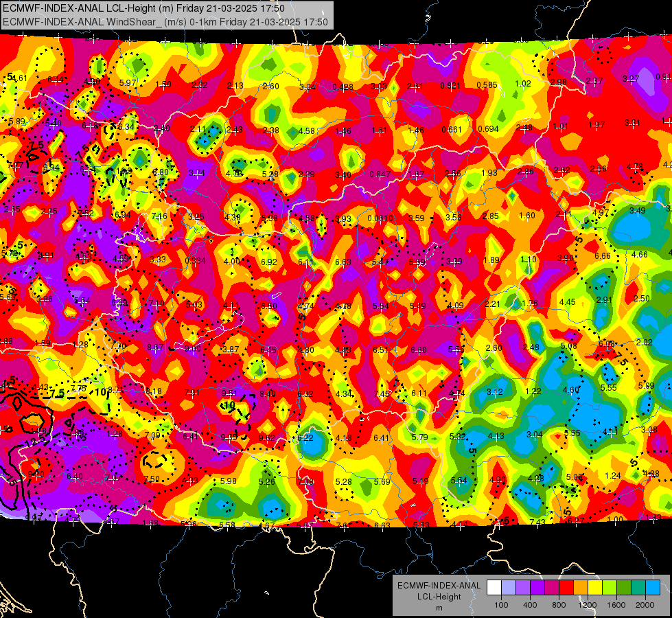The image size is (672, 618).
Task: Click the wind shear value 0.821
Action: [x=450, y=86]
